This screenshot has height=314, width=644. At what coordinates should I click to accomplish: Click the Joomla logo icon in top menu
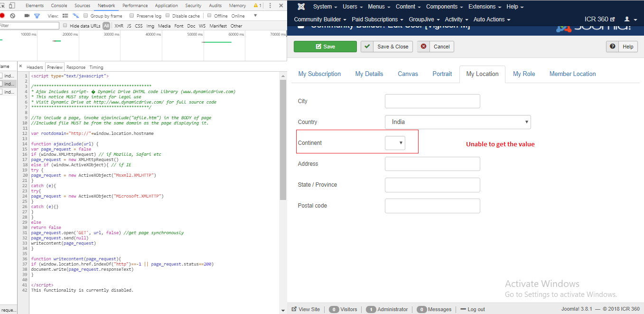click(x=300, y=7)
